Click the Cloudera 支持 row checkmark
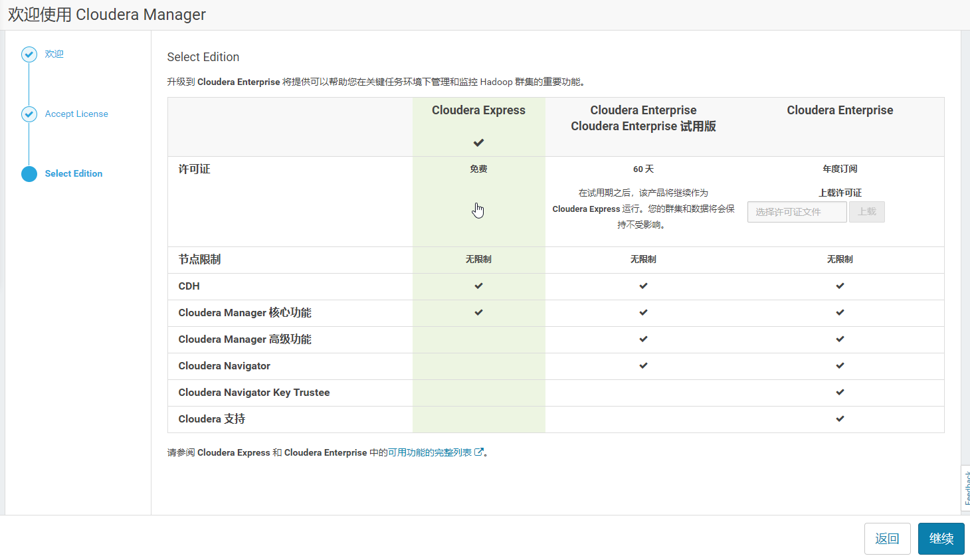Image resolution: width=970 pixels, height=560 pixels. pos(840,419)
